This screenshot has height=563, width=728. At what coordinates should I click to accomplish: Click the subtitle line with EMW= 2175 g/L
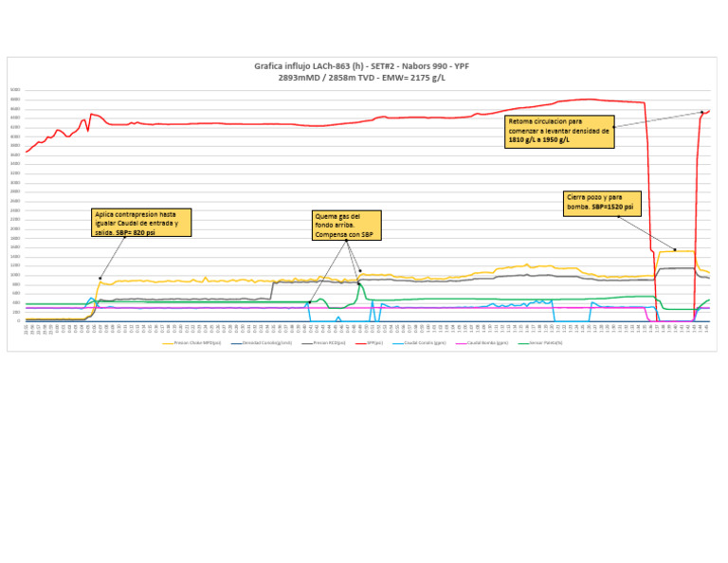click(x=362, y=78)
